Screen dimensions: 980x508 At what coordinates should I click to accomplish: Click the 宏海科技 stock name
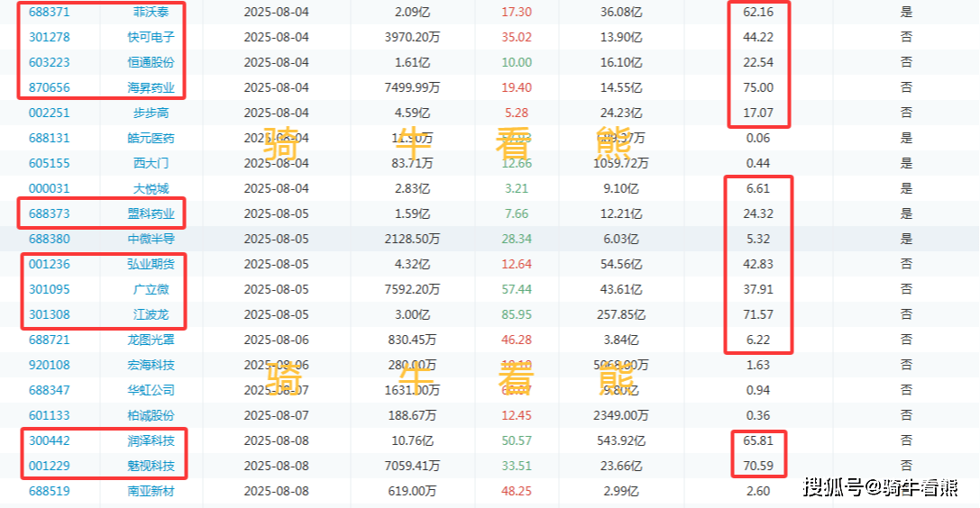click(x=151, y=366)
